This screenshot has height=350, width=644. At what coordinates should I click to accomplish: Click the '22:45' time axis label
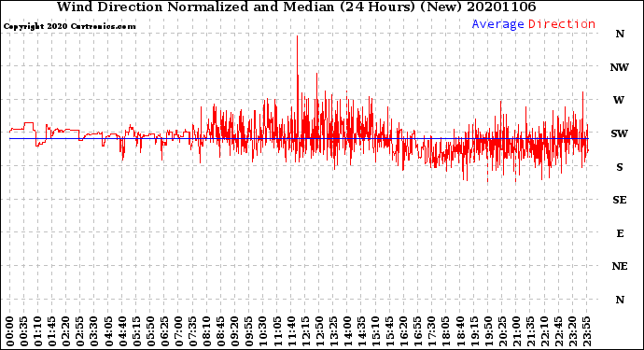[x=558, y=331]
